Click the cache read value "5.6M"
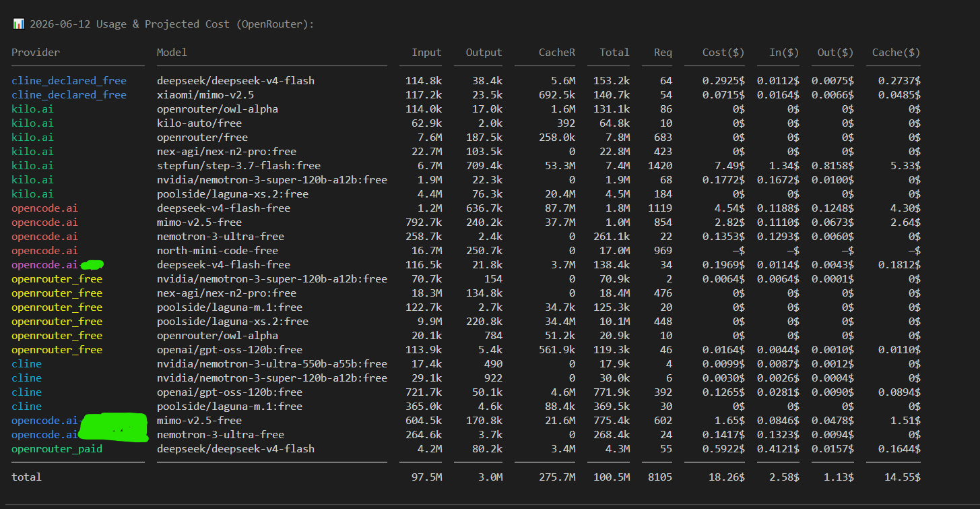980x509 pixels. [563, 81]
